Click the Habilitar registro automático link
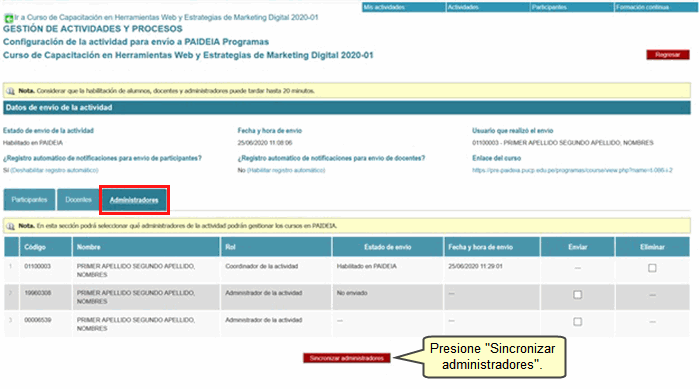700x389 pixels. coord(286,170)
